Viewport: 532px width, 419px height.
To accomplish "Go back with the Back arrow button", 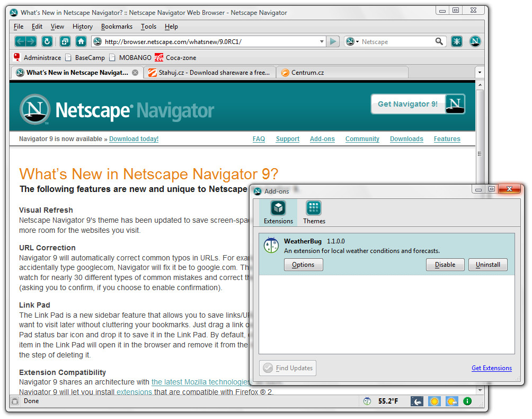I will click(x=20, y=41).
